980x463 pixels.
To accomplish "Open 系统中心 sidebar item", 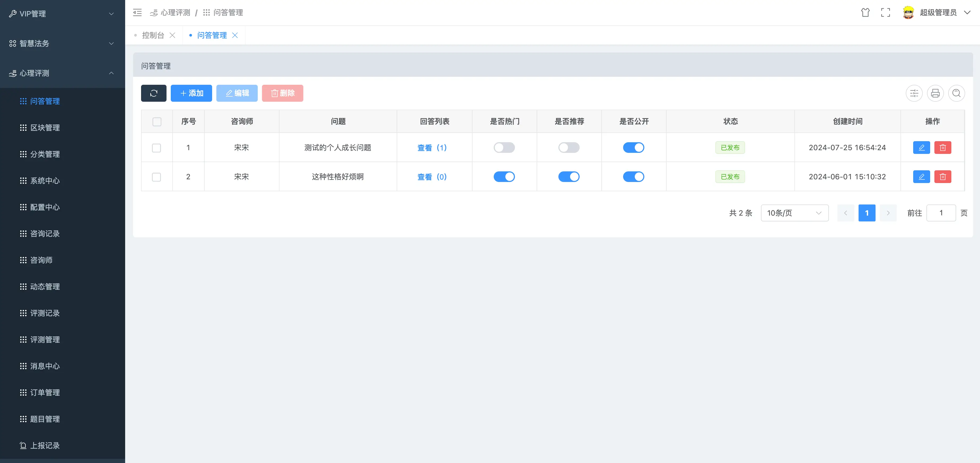I will point(62,181).
